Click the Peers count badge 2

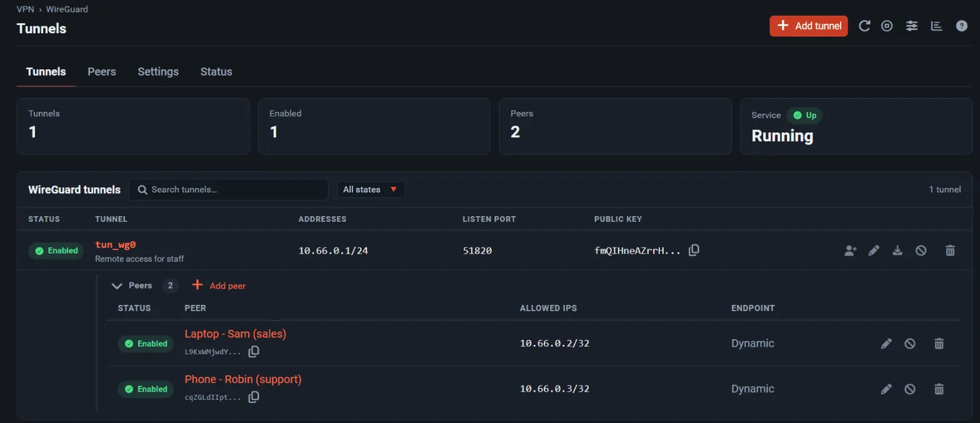pos(170,286)
